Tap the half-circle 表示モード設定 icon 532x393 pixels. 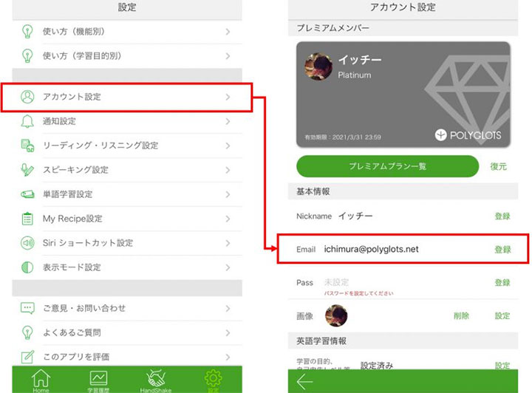pyautogui.click(x=27, y=267)
